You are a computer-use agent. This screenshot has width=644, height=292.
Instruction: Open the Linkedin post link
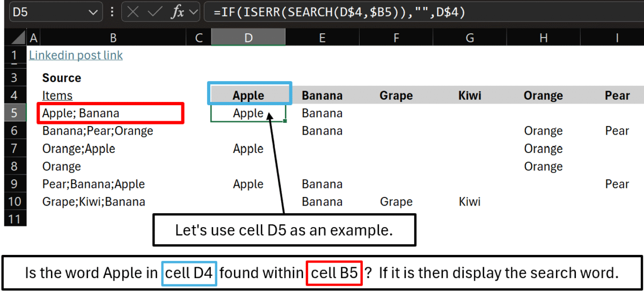pos(76,55)
